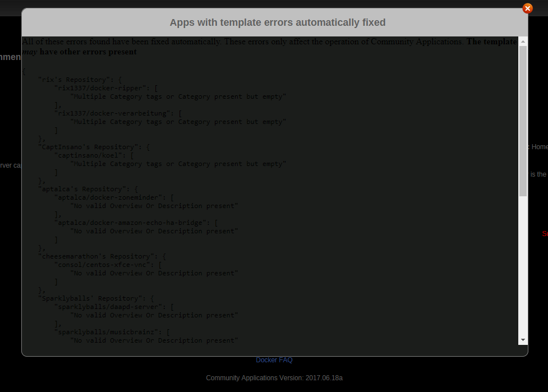This screenshot has width=548, height=392.
Task: Click the scrollbar down arrow
Action: [x=523, y=340]
